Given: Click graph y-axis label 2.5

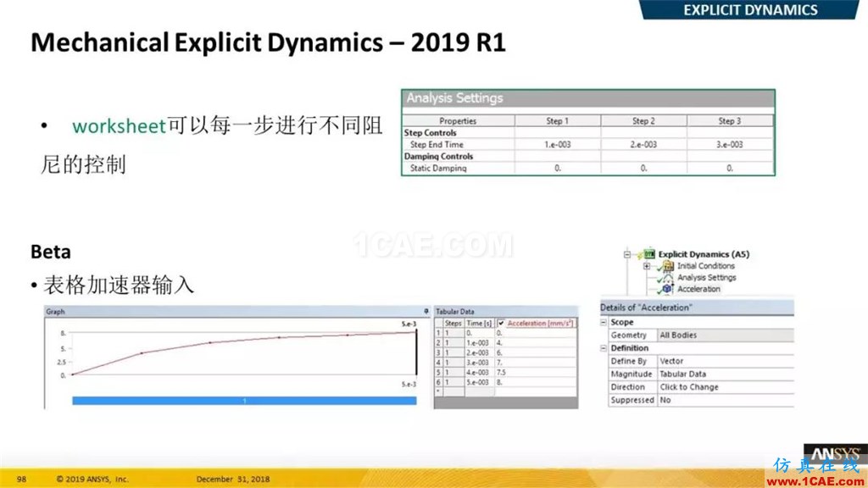Looking at the screenshot, I should coord(61,363).
